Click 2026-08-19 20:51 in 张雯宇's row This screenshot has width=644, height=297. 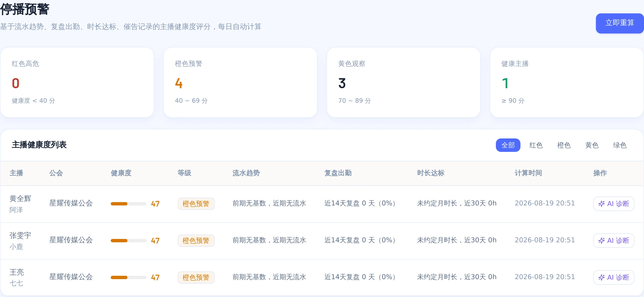(x=545, y=240)
